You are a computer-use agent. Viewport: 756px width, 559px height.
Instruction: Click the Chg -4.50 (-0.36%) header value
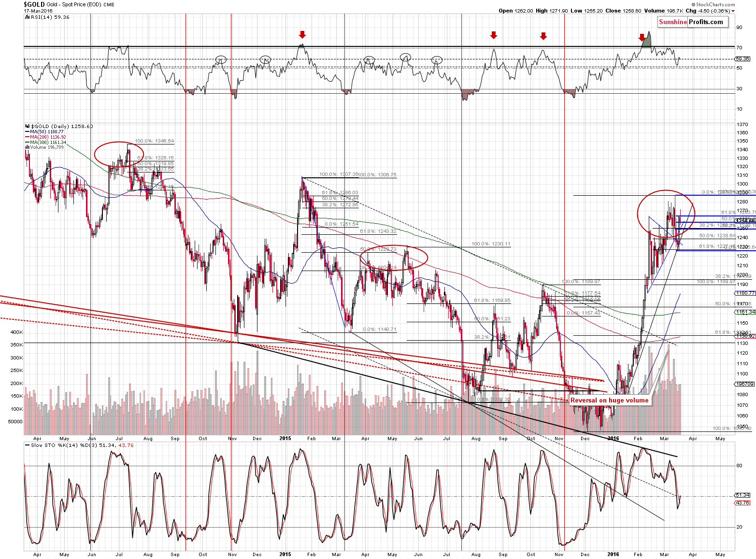click(x=710, y=11)
